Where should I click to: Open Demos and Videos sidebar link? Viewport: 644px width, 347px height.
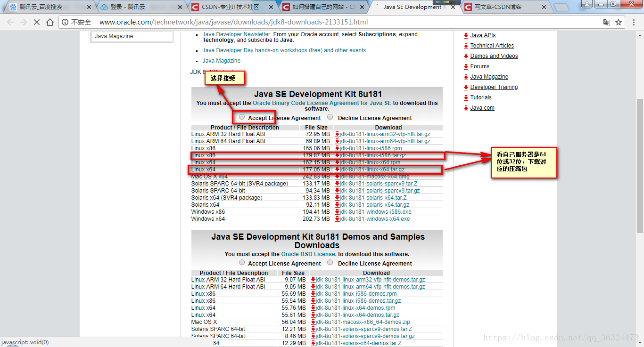[494, 56]
